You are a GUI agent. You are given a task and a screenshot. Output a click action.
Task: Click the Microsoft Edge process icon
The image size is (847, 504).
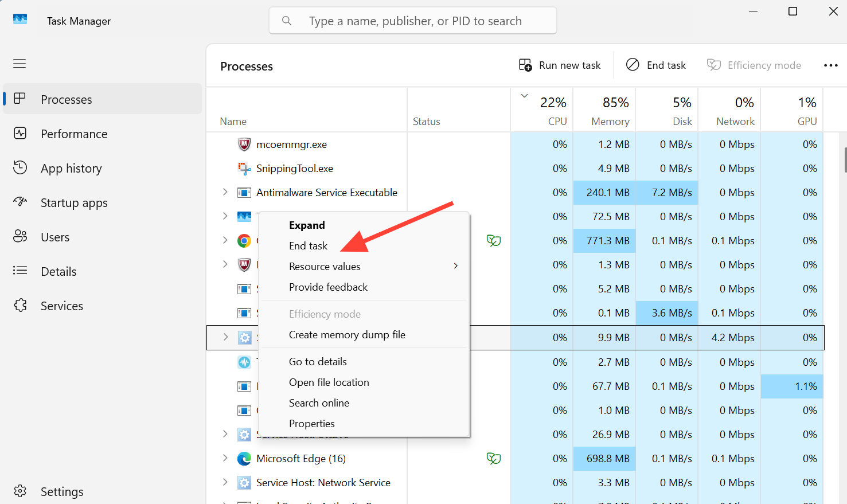(244, 459)
